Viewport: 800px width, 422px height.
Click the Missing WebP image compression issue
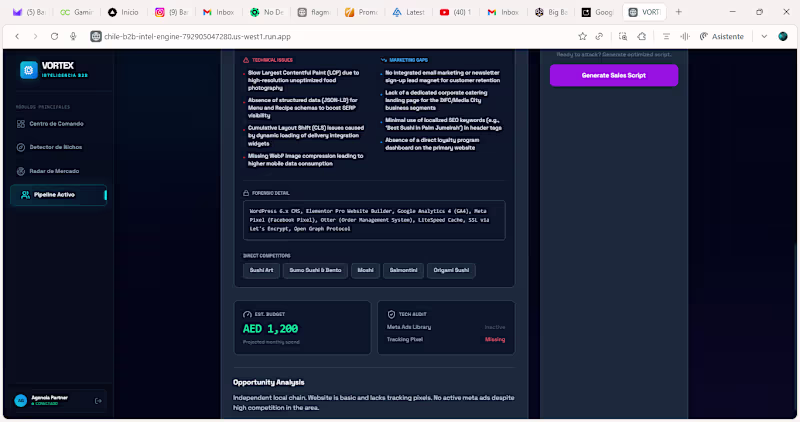click(306, 160)
